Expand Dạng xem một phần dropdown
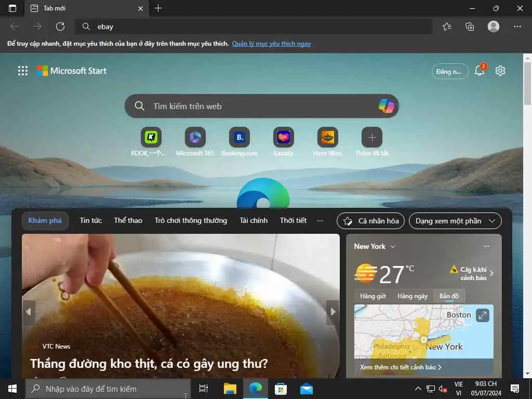The width and height of the screenshot is (532, 399). pos(455,221)
